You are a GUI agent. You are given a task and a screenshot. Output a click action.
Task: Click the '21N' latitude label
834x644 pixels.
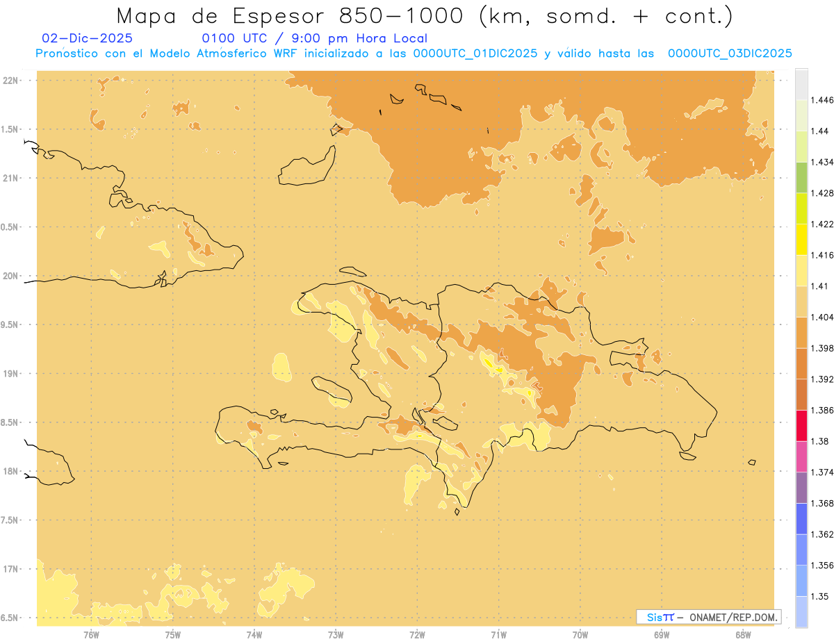tap(10, 178)
